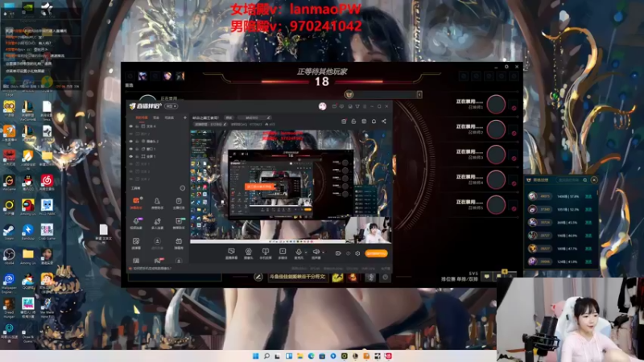
Task: Open League client settings gear
Action: click(506, 67)
